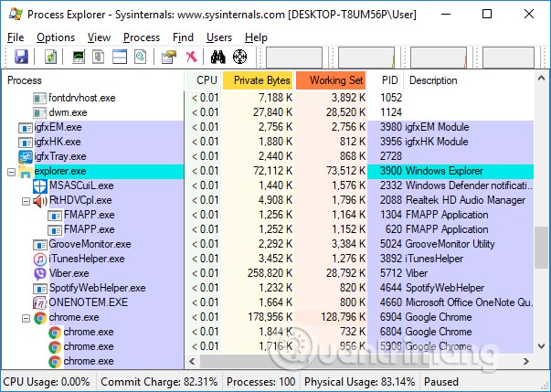The width and height of the screenshot is (551, 392).
Task: Click the DLL/handle view toolbar icon
Action: pos(140,57)
